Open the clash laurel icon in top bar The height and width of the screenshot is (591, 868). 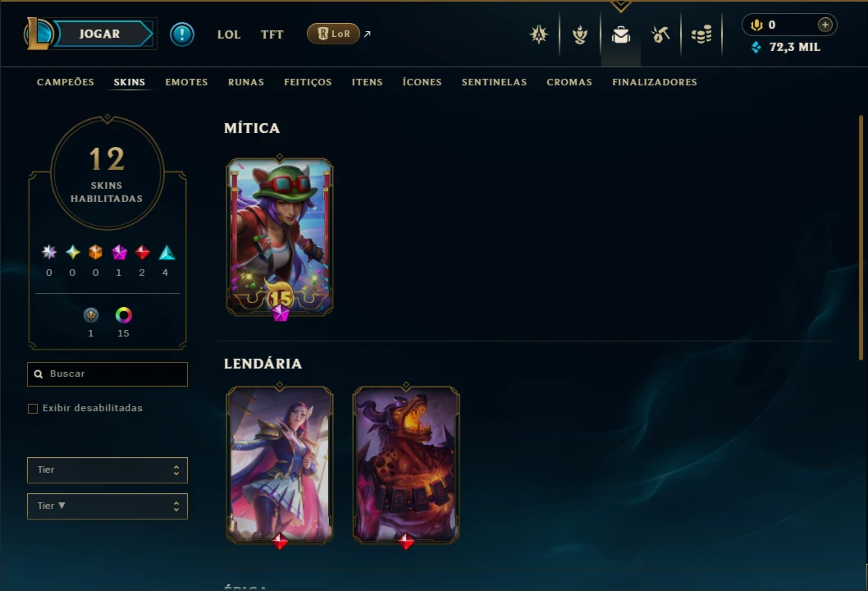click(579, 35)
